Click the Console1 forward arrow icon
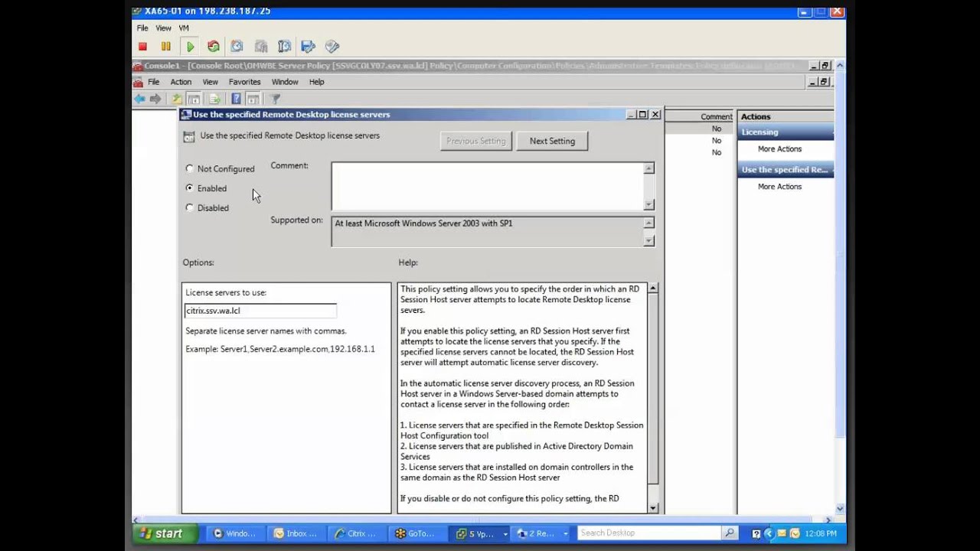The width and height of the screenshot is (980, 551). click(x=155, y=99)
